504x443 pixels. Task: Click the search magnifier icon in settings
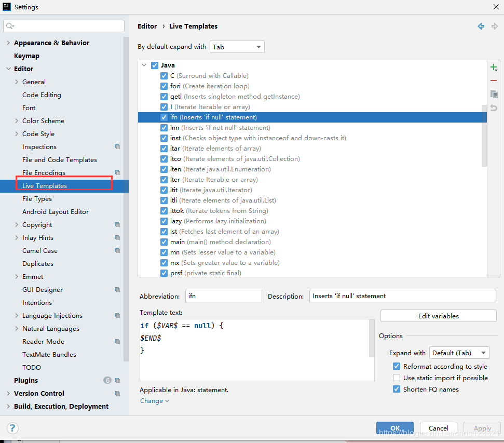pyautogui.click(x=10, y=26)
